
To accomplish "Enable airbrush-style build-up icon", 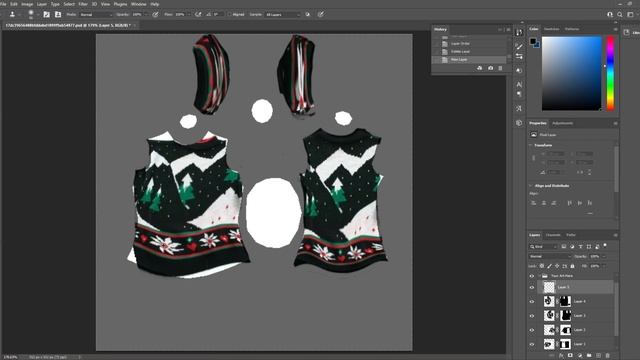I will click(x=198, y=14).
